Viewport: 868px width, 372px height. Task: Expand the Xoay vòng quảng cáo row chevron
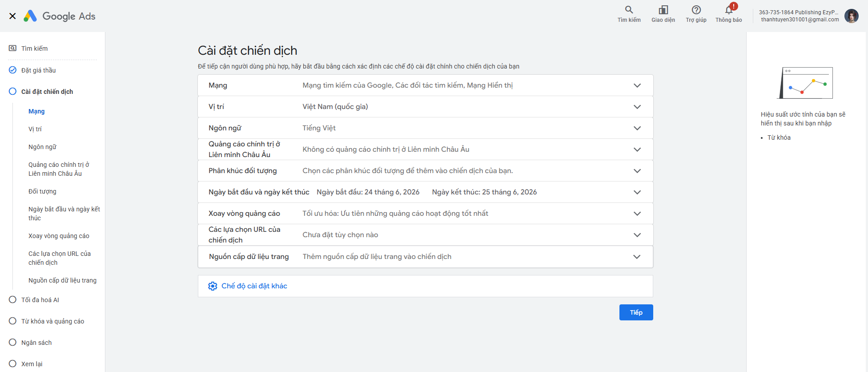637,214
